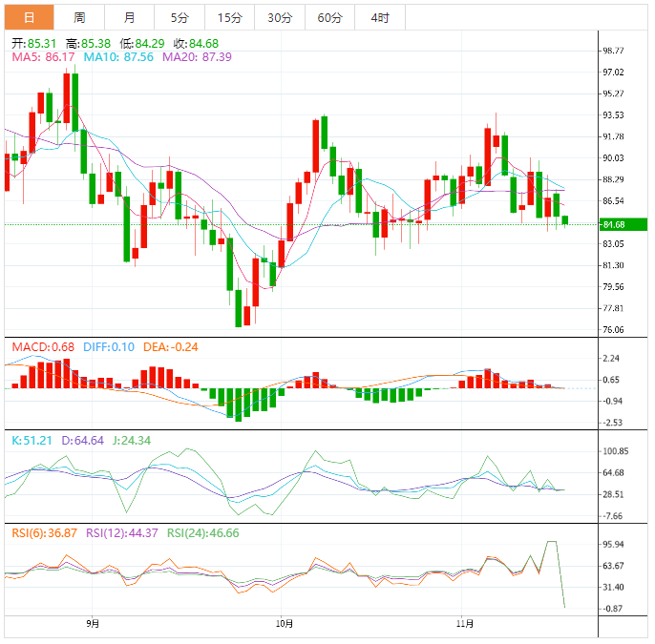Switch to the 周 weekly tab

[x=79, y=17]
